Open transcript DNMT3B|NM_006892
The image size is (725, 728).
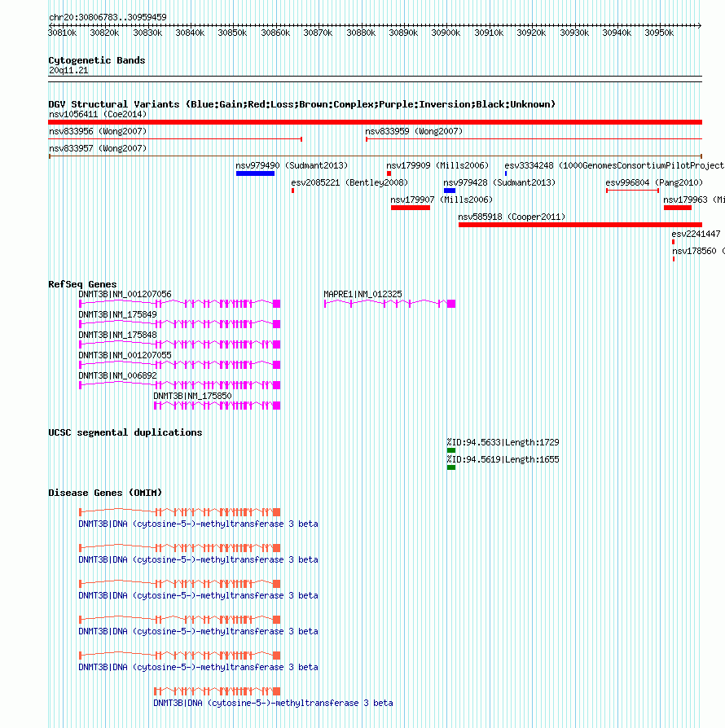tap(117, 375)
